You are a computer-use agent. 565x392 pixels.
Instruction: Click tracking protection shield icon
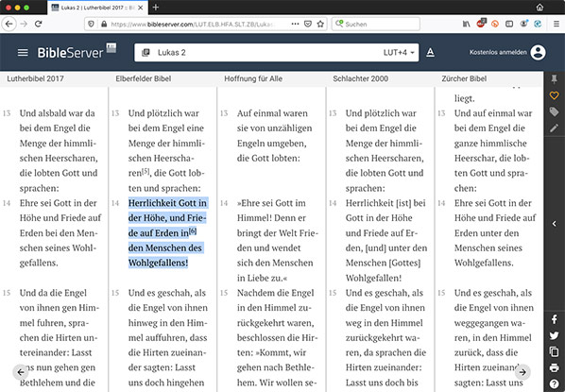coord(91,25)
